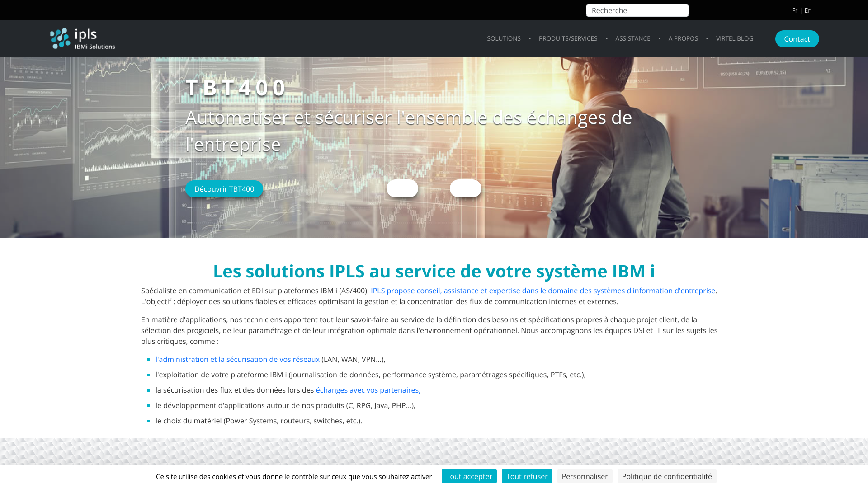Focus the Recherche search field

(x=637, y=10)
